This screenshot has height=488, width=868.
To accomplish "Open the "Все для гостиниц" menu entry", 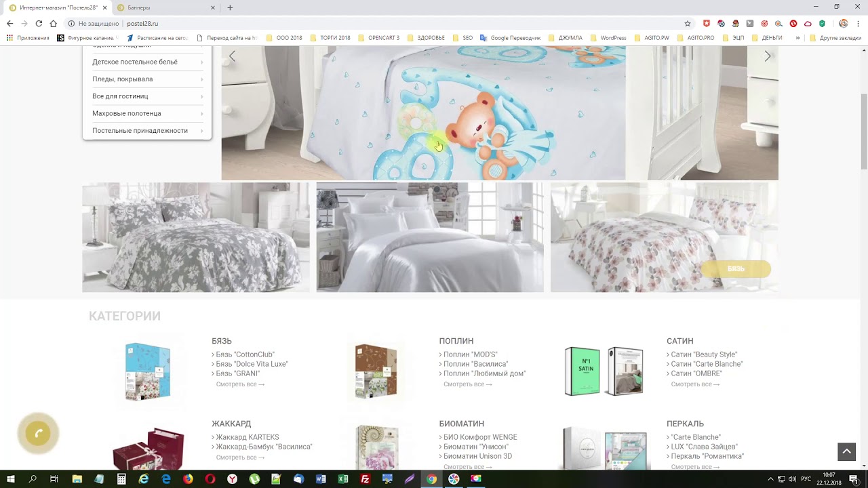I will pos(147,96).
